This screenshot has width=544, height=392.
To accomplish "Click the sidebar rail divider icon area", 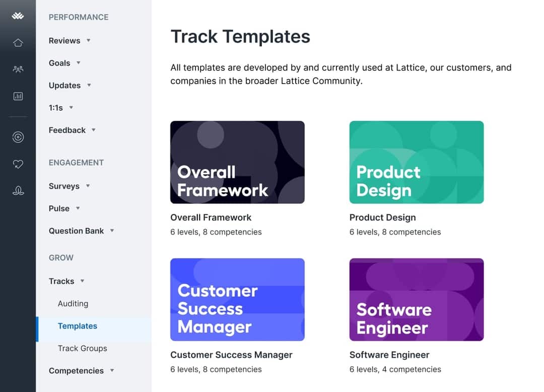I will pyautogui.click(x=18, y=117).
